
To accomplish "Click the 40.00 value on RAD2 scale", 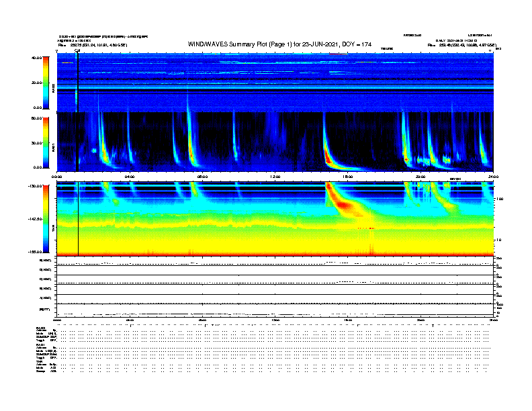I will coord(36,58).
